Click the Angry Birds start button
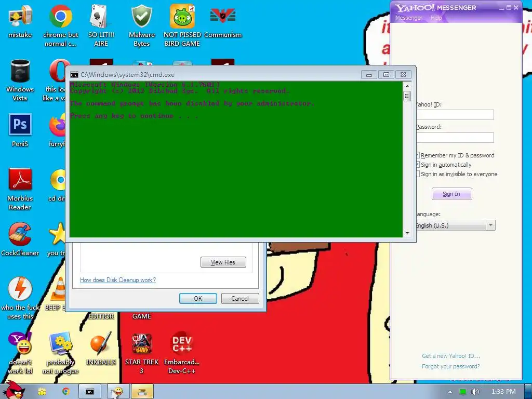 tap(14, 390)
